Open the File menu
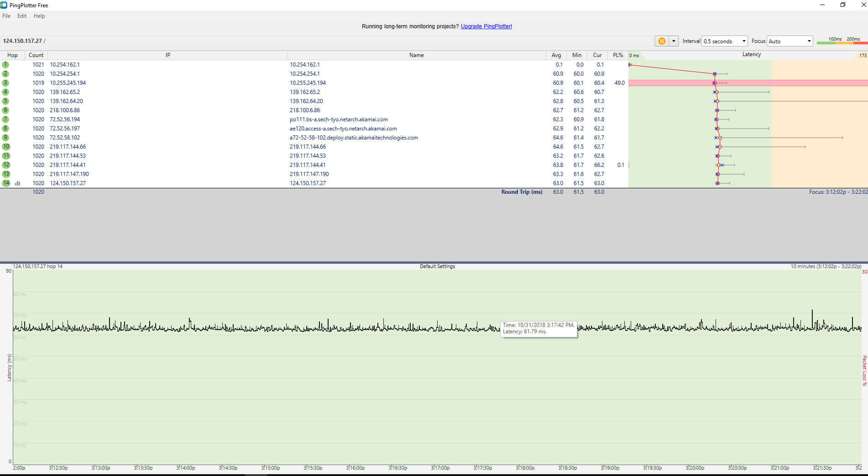The image size is (868, 476). tap(6, 16)
